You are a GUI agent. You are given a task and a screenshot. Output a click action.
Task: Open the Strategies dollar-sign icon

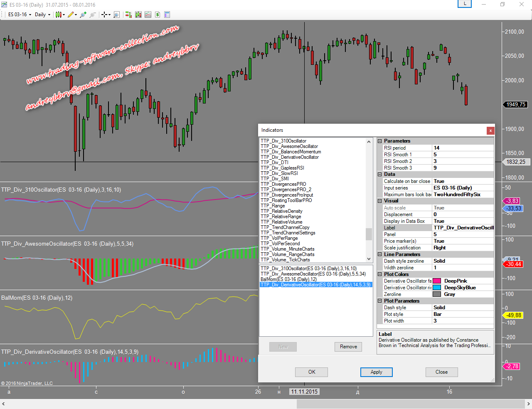(x=158, y=15)
